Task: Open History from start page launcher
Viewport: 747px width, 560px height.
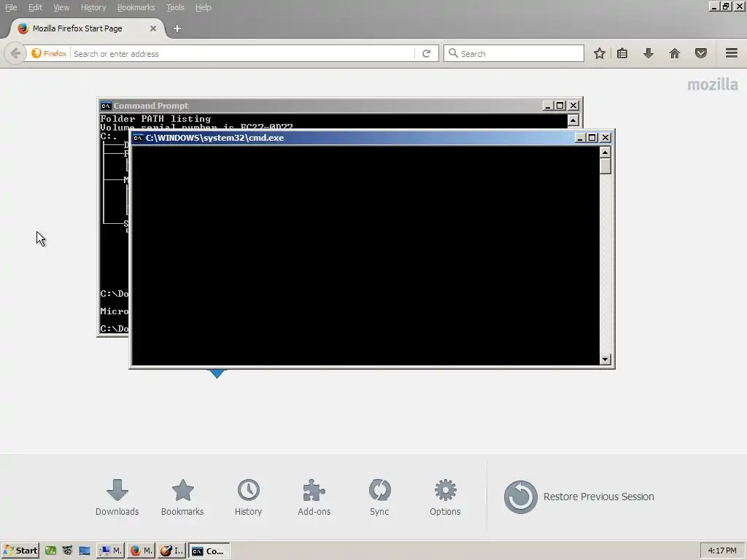Action: click(248, 497)
